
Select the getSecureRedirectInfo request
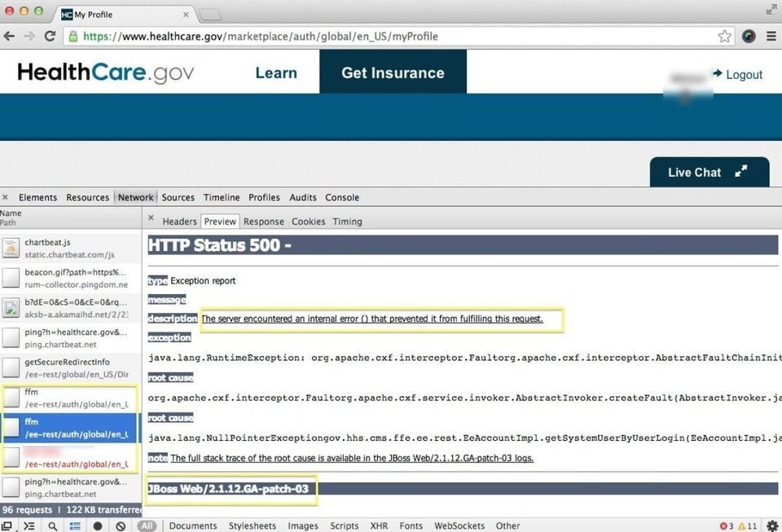(71, 368)
